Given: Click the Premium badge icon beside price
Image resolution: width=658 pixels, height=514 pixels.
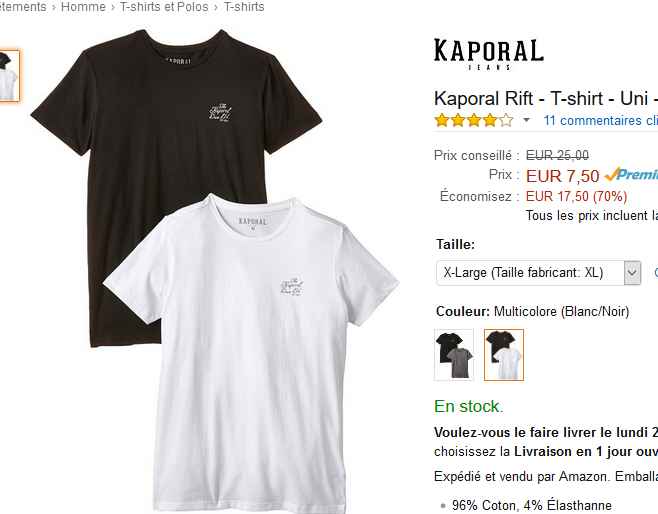Looking at the screenshot, I should click(x=631, y=175).
